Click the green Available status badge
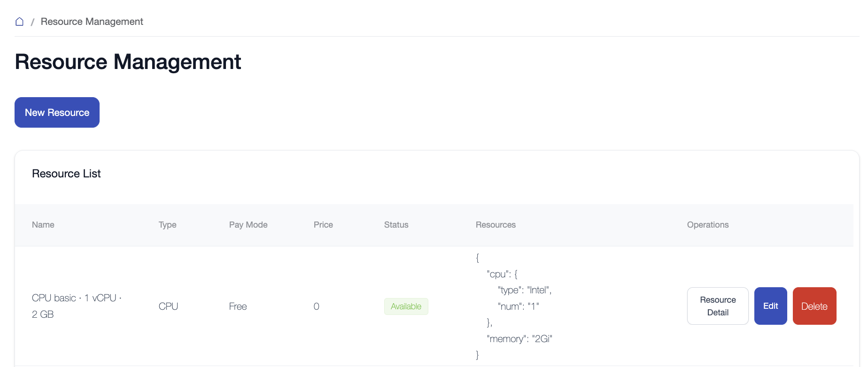 tap(406, 306)
